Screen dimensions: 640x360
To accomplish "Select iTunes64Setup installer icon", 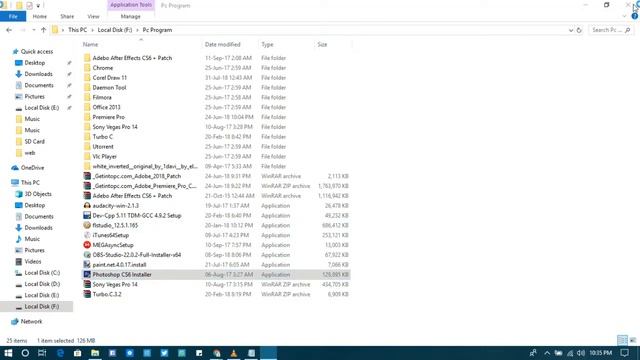I will tap(87, 235).
